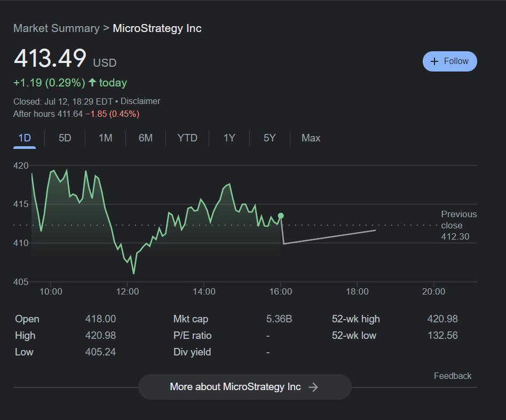
Task: Click the Feedback link
Action: [452, 376]
